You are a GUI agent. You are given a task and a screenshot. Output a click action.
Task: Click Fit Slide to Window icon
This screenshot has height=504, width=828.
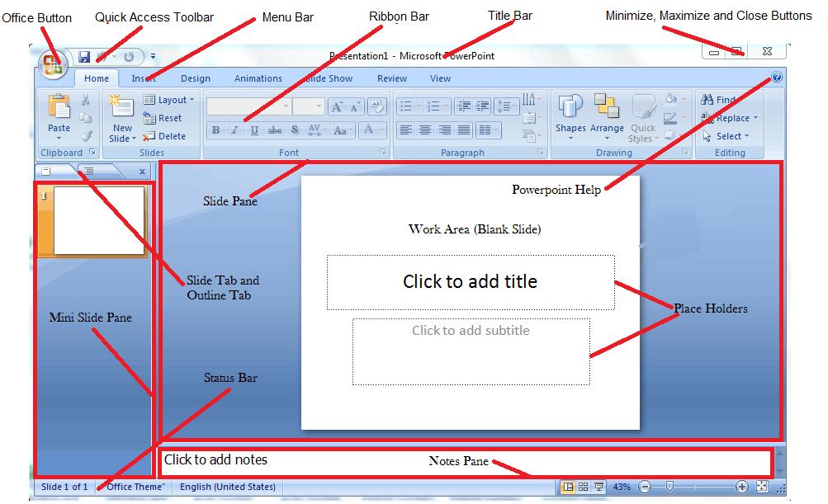click(762, 487)
